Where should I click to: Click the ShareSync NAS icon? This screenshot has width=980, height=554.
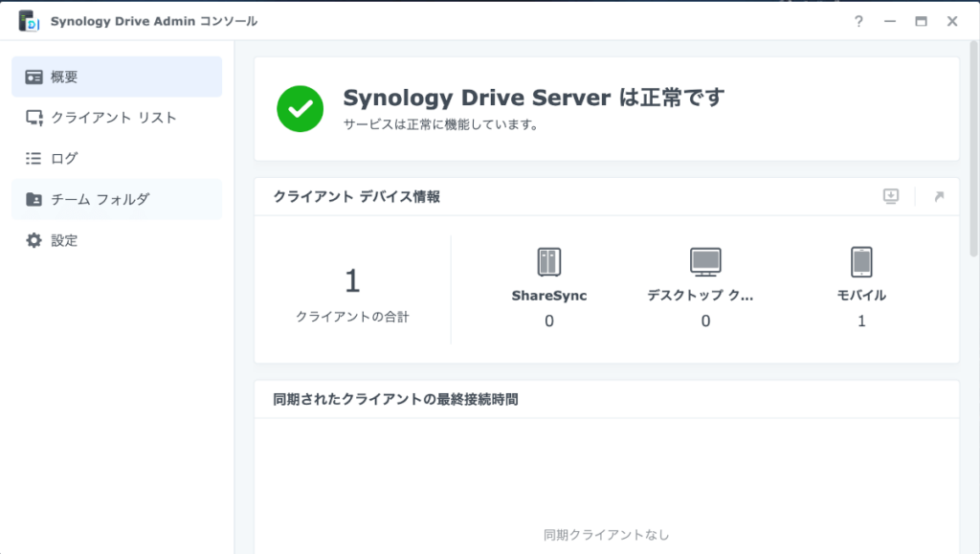click(x=548, y=262)
